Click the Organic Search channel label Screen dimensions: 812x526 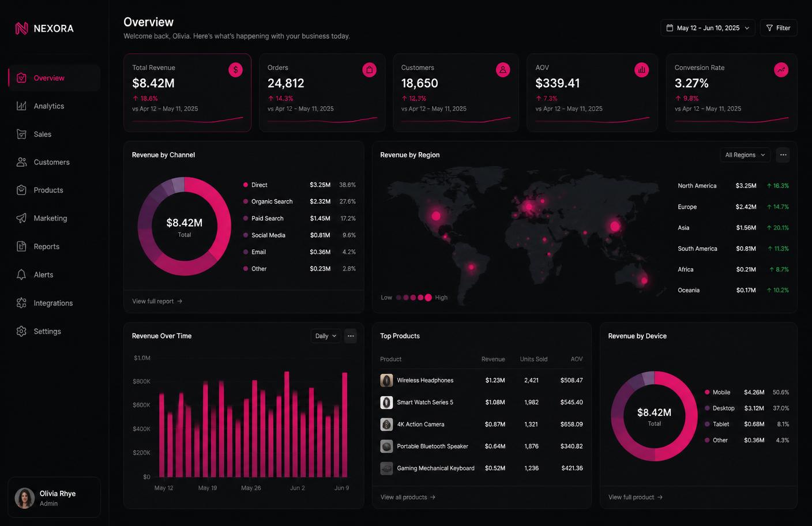[x=272, y=201]
